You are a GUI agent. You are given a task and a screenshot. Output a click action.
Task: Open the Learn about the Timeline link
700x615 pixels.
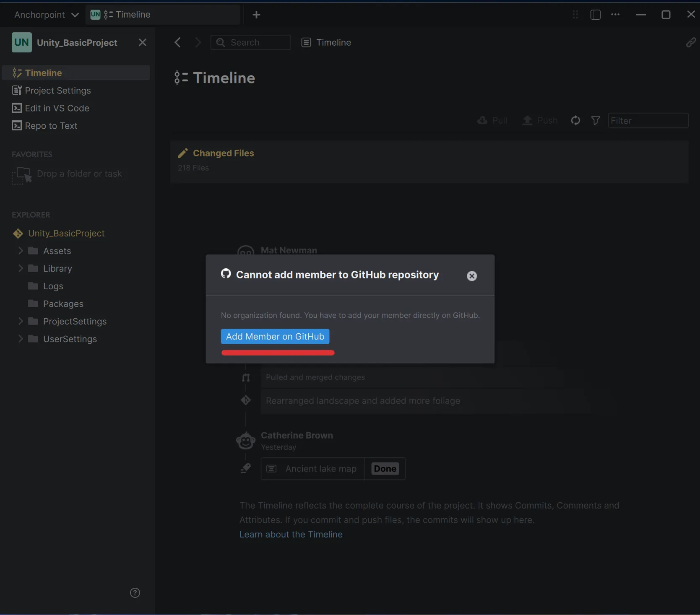[291, 534]
